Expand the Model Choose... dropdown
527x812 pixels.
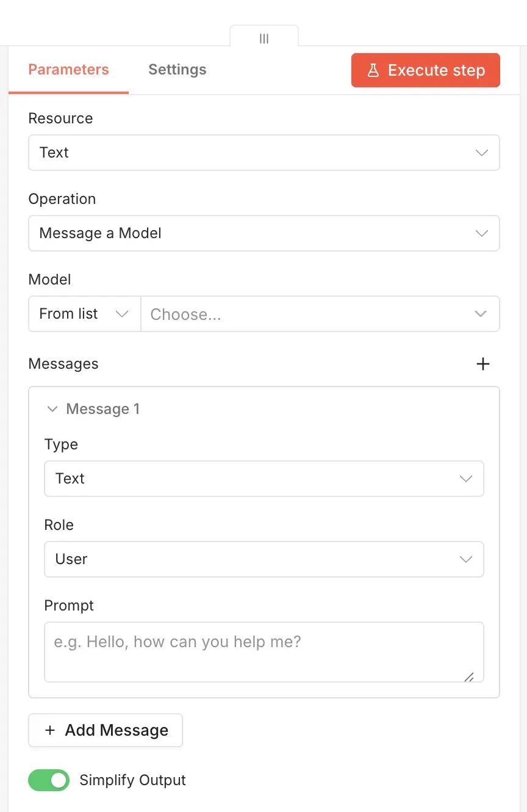click(320, 314)
